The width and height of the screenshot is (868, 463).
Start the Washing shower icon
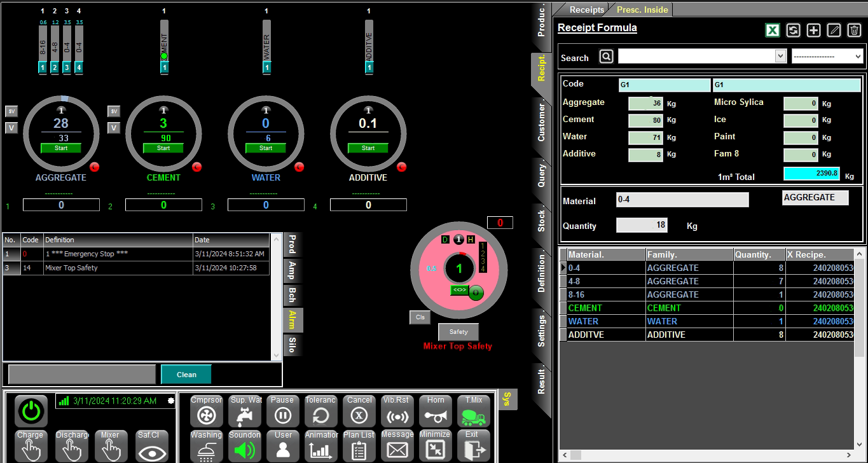[x=207, y=446]
